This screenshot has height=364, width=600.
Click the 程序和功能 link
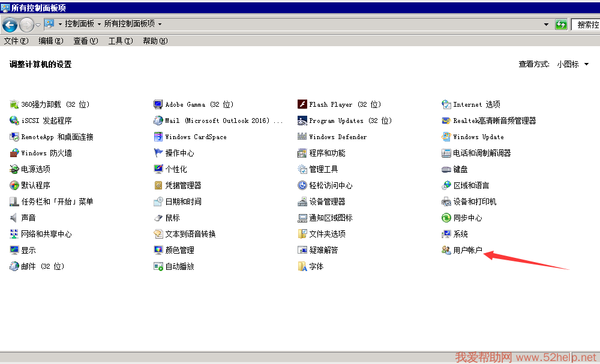[x=327, y=153]
